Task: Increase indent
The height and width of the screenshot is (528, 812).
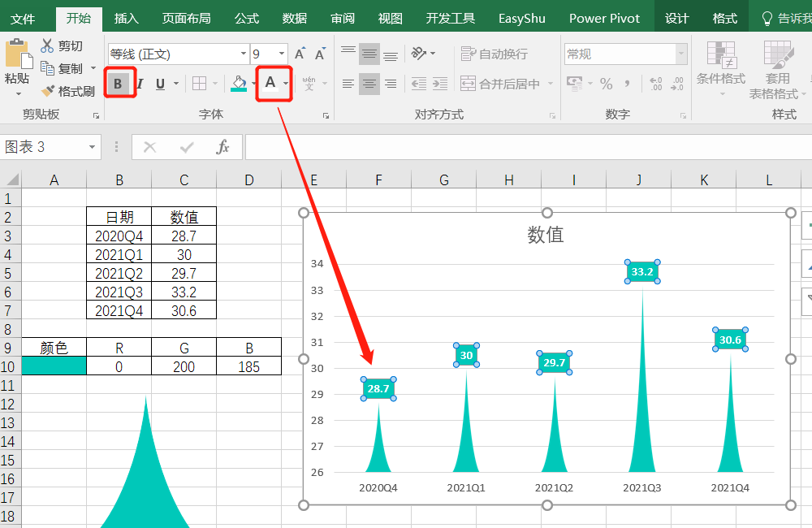Action: pos(439,84)
